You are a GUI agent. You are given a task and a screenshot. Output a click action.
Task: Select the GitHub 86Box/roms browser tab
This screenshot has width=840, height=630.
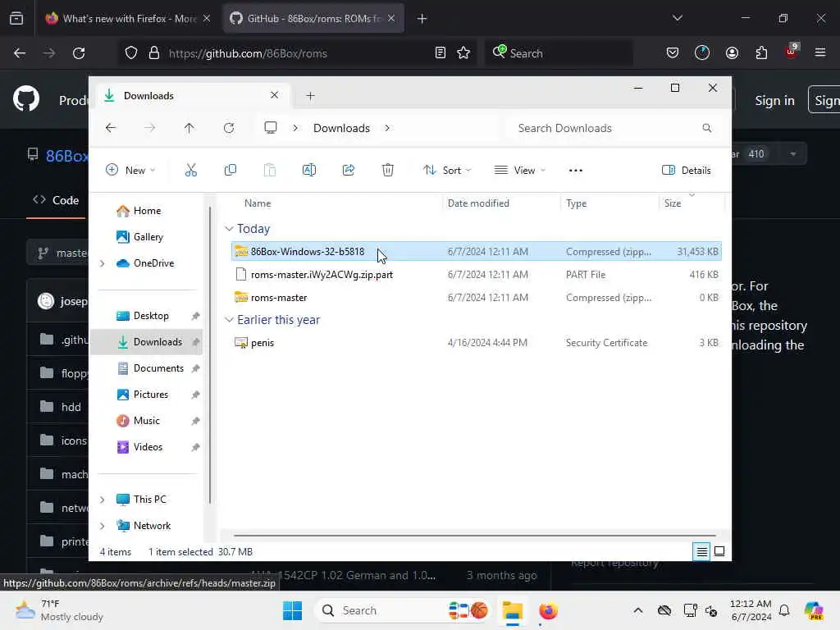313,19
